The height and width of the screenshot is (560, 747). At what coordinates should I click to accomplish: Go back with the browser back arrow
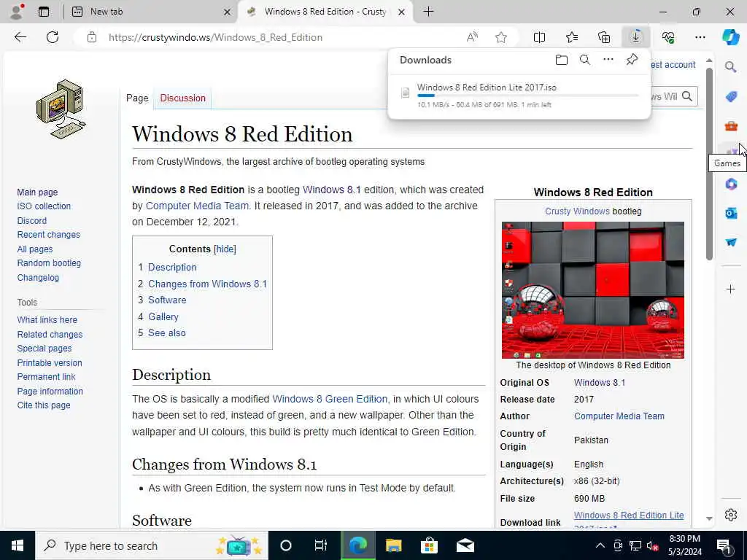tap(20, 37)
